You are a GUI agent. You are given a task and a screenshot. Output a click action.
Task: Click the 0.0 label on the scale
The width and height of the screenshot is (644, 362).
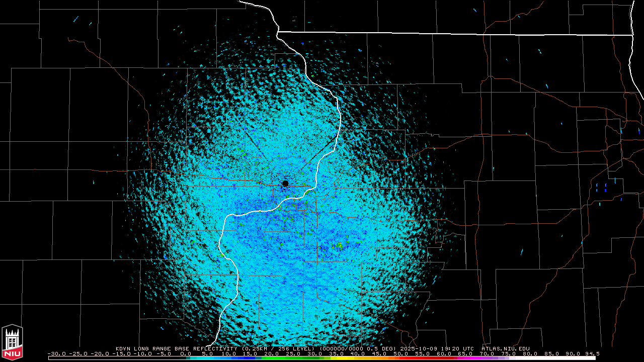coord(186,353)
